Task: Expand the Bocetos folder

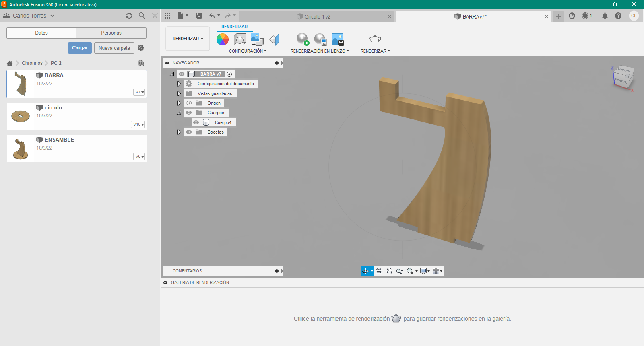Action: 179,132
